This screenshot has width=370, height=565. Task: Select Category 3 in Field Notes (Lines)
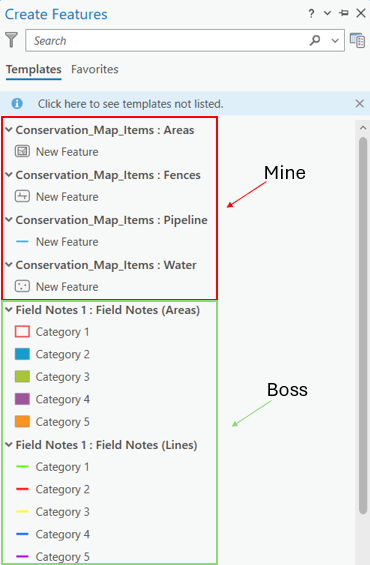tap(62, 512)
